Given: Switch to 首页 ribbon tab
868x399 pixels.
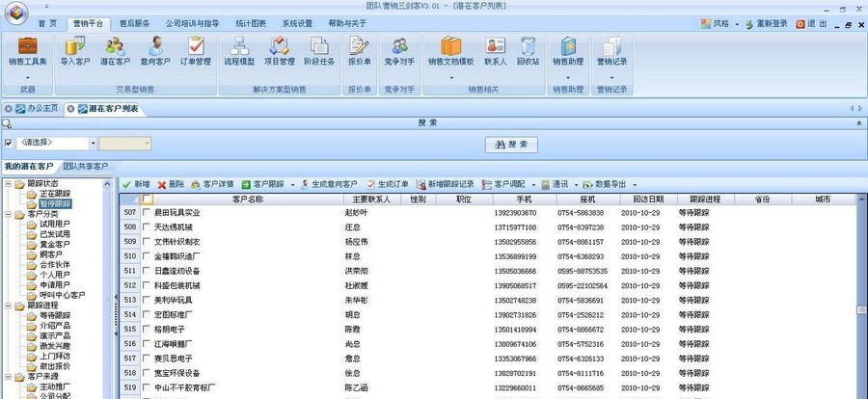Looking at the screenshot, I should (47, 24).
